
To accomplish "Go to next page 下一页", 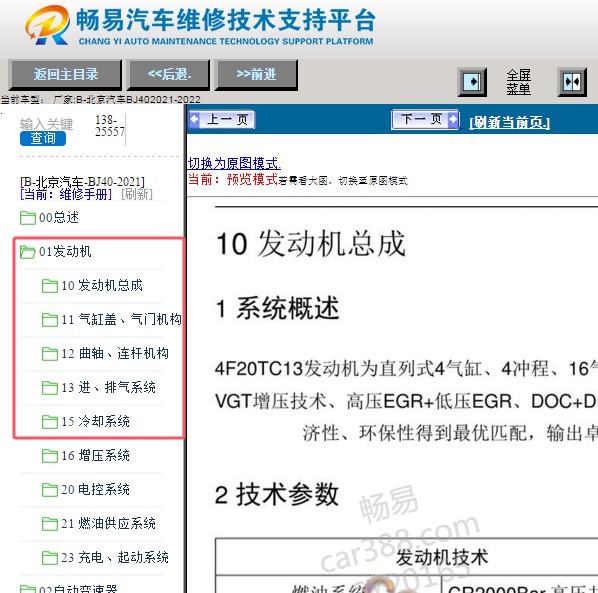I will (x=425, y=119).
